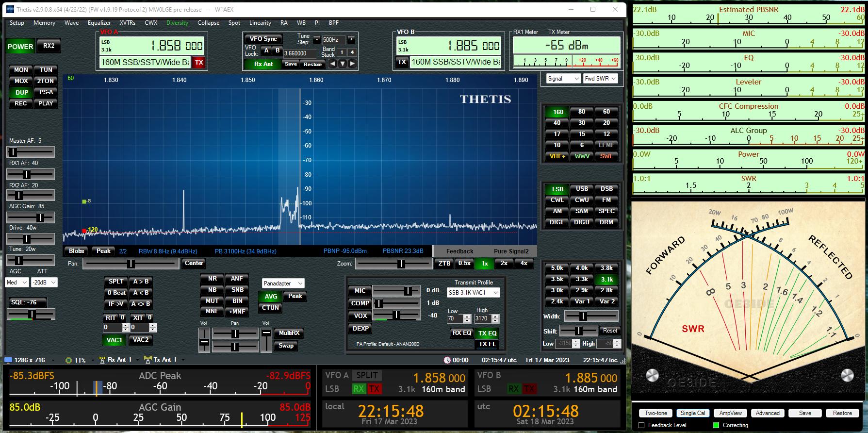Open the Memory menu
The width and height of the screenshot is (868, 433).
click(x=44, y=23)
